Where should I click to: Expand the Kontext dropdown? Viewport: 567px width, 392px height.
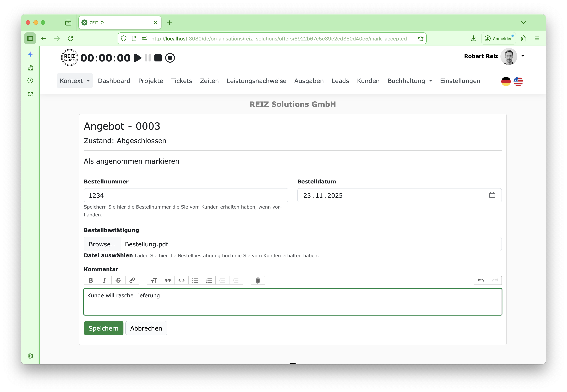tap(74, 81)
